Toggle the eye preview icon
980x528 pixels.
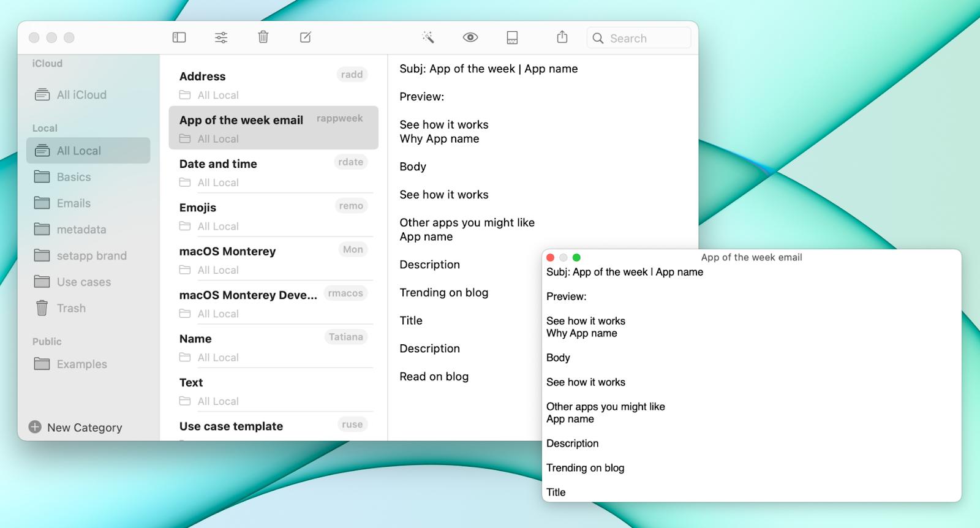(x=470, y=37)
